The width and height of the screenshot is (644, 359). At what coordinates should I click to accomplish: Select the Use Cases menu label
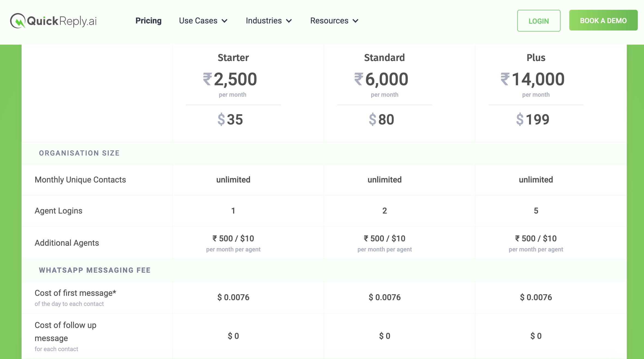(x=198, y=21)
